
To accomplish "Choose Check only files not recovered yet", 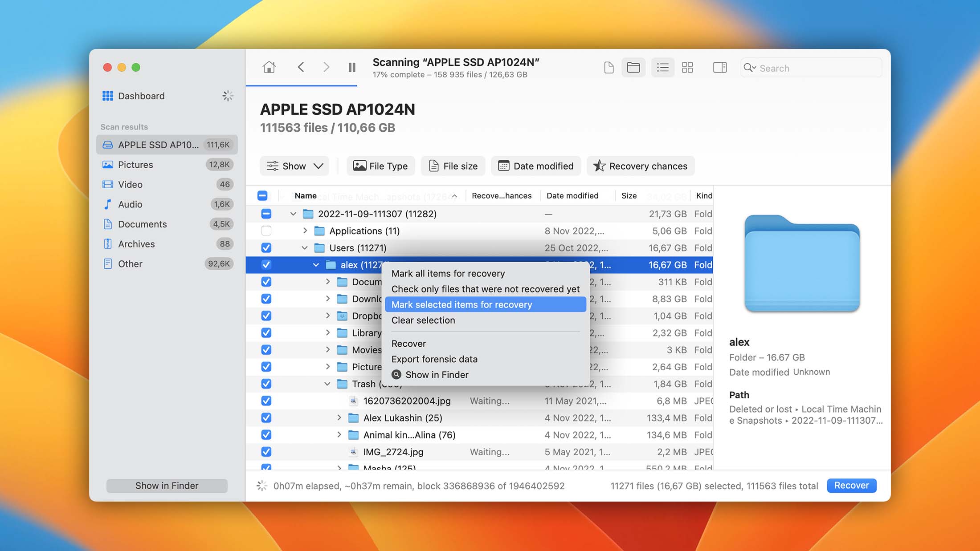I will 485,289.
